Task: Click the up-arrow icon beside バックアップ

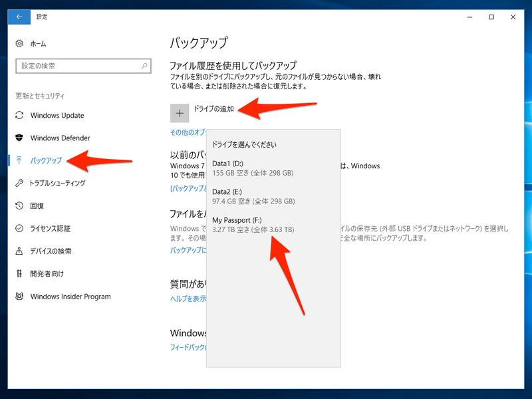Action: pyautogui.click(x=19, y=160)
